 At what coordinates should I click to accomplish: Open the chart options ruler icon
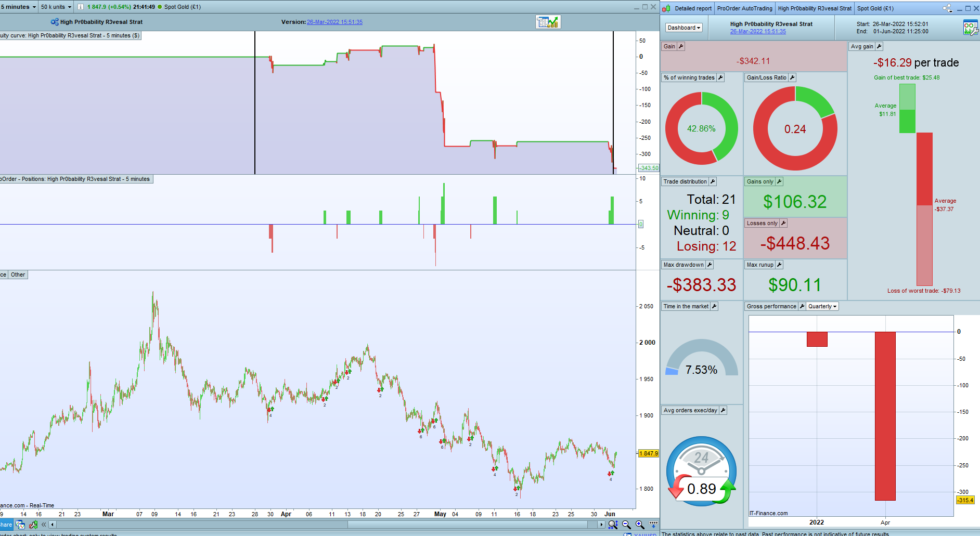653,524
